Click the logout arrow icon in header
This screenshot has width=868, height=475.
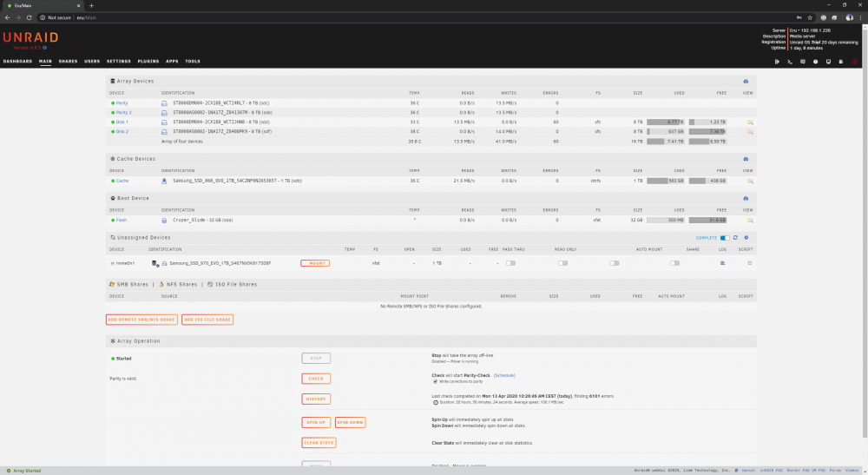777,62
